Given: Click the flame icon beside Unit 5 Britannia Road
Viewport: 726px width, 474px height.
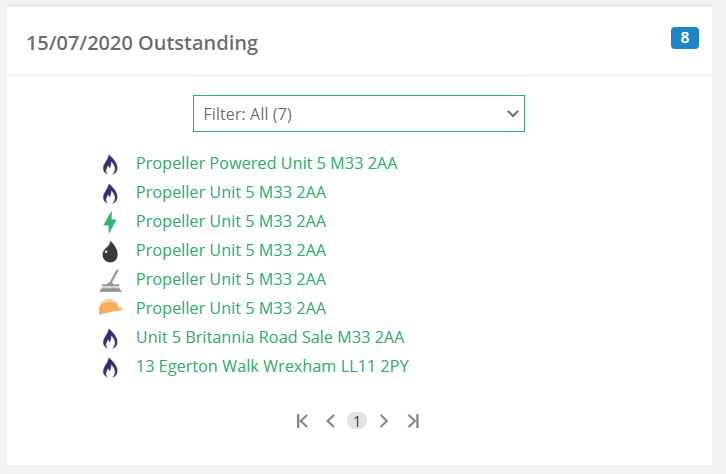Looking at the screenshot, I should pos(110,338).
